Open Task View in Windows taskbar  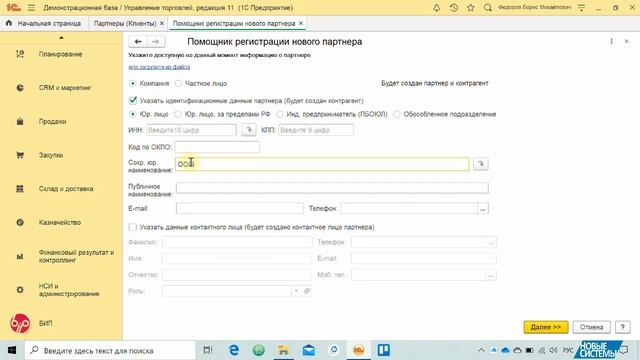point(208,350)
